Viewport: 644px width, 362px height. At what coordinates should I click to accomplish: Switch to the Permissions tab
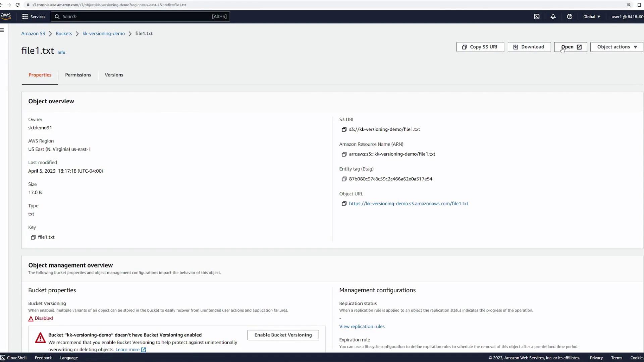(x=78, y=75)
